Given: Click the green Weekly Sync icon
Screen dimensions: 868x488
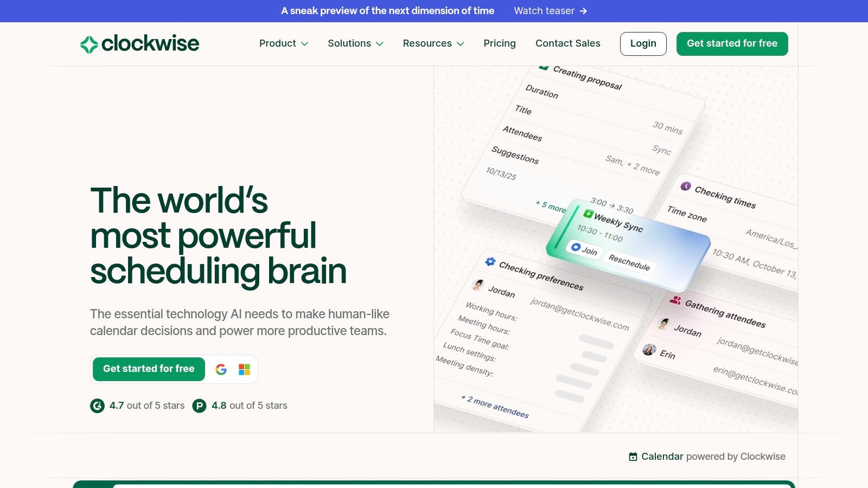Looking at the screenshot, I should 588,213.
